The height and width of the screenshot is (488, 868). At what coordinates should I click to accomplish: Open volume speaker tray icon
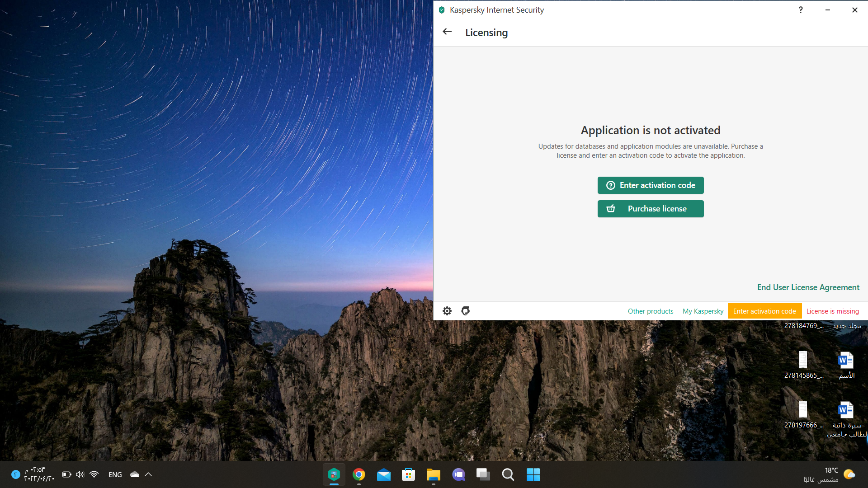coord(80,474)
